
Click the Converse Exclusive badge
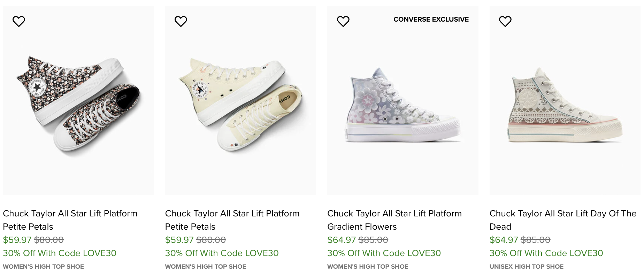(431, 20)
